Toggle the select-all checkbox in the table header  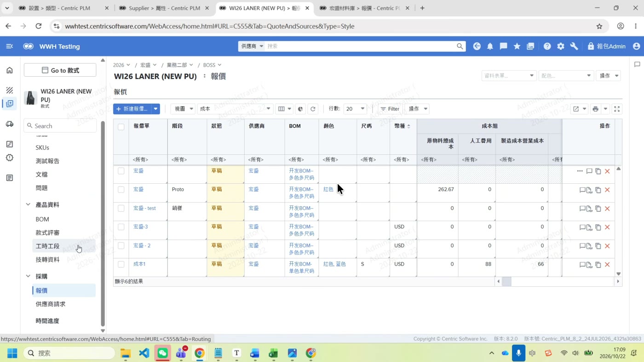(x=121, y=127)
